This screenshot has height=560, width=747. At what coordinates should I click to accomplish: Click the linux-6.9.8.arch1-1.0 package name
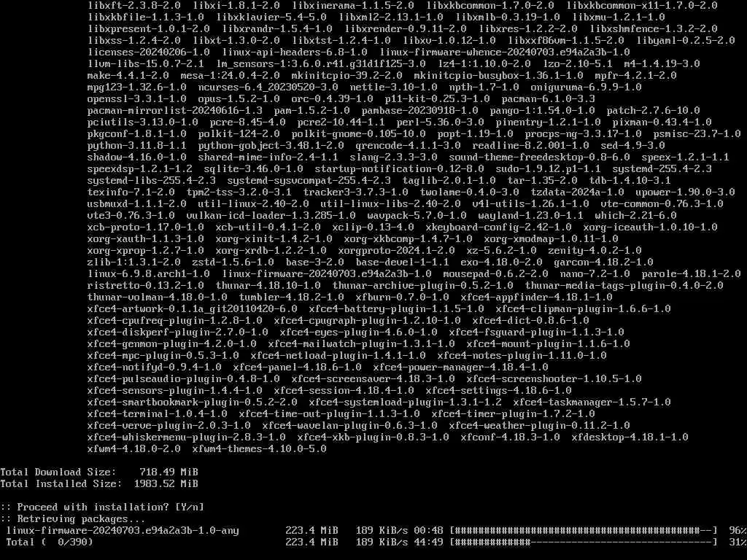149,274
